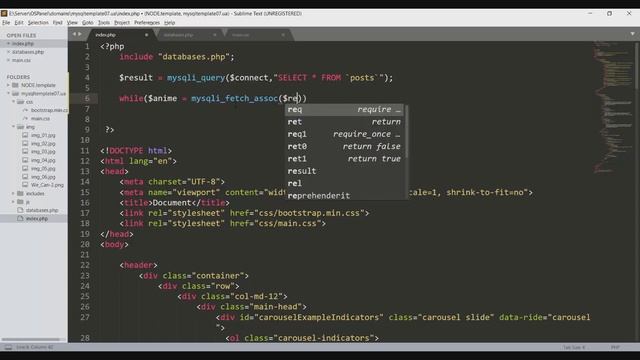This screenshot has height=360, width=640.
Task: Open the View menu
Action: (72, 23)
